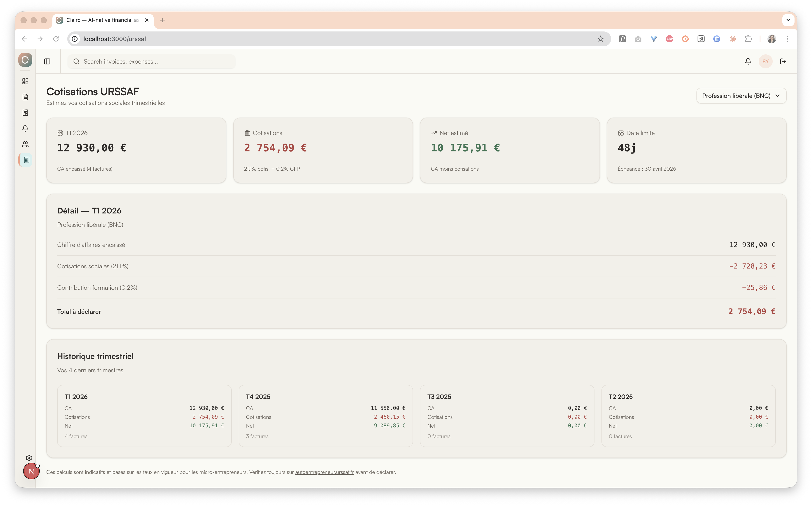Viewport: 812px width, 506px height.
Task: Click the Date limite 48j card
Action: [x=697, y=150]
